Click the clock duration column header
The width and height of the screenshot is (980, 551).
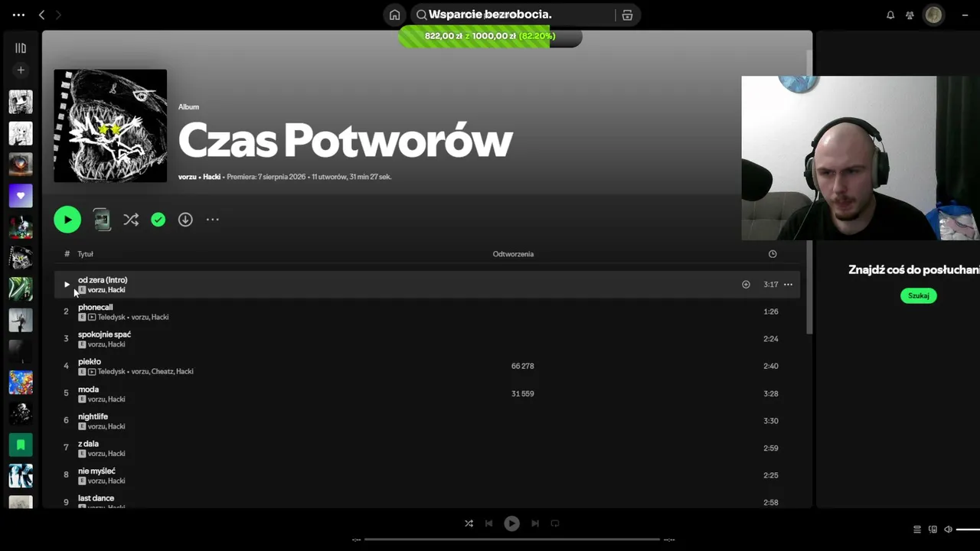773,254
